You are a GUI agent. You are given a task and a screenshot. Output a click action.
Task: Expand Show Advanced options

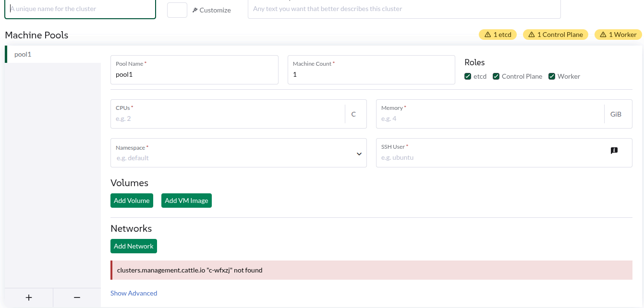[134, 293]
